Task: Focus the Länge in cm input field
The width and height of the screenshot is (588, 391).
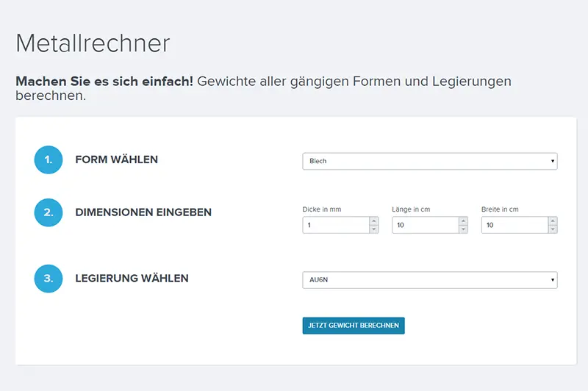Action: pyautogui.click(x=425, y=225)
